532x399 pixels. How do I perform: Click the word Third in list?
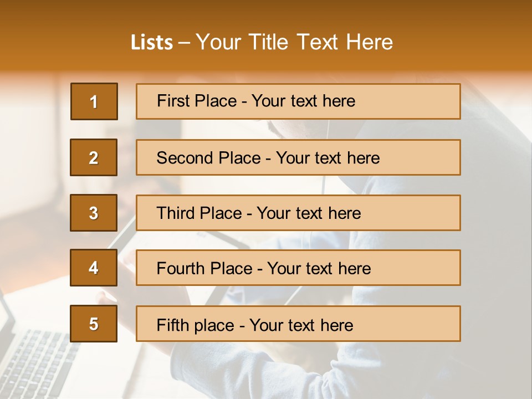[x=175, y=213]
